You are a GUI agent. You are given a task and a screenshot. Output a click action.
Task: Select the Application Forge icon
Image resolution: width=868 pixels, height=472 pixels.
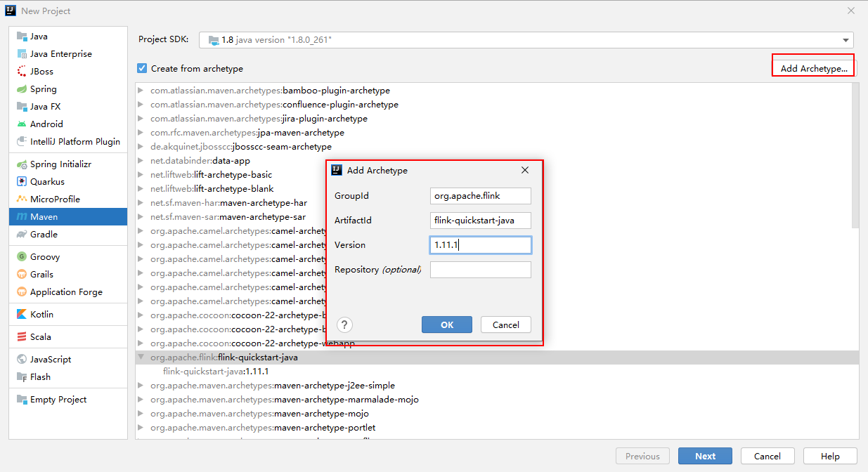[x=22, y=292]
